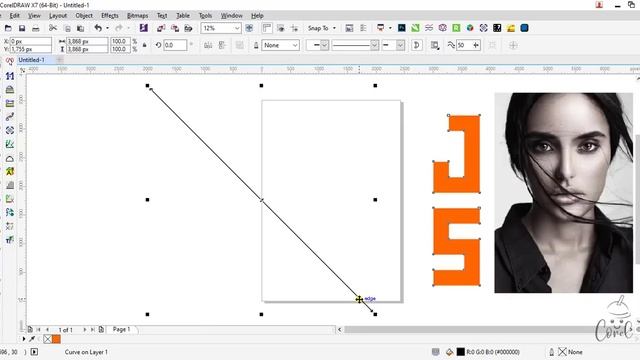Open the Application launcher dropdown arrow
Viewport: 640px width, 360px height.
coord(390,28)
